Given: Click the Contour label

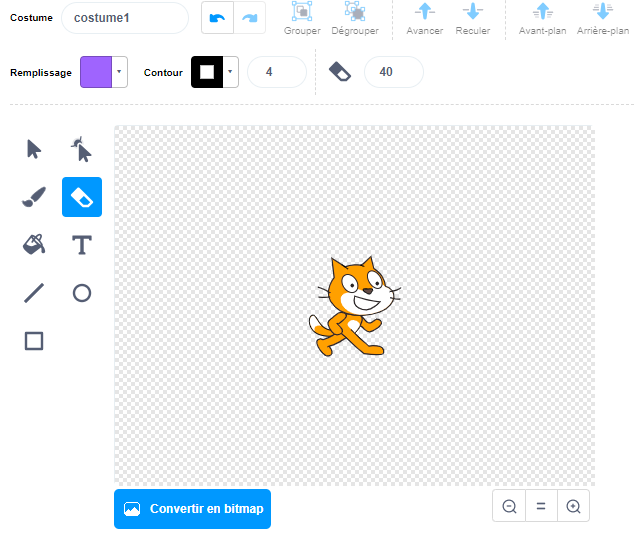Looking at the screenshot, I should (x=163, y=72).
